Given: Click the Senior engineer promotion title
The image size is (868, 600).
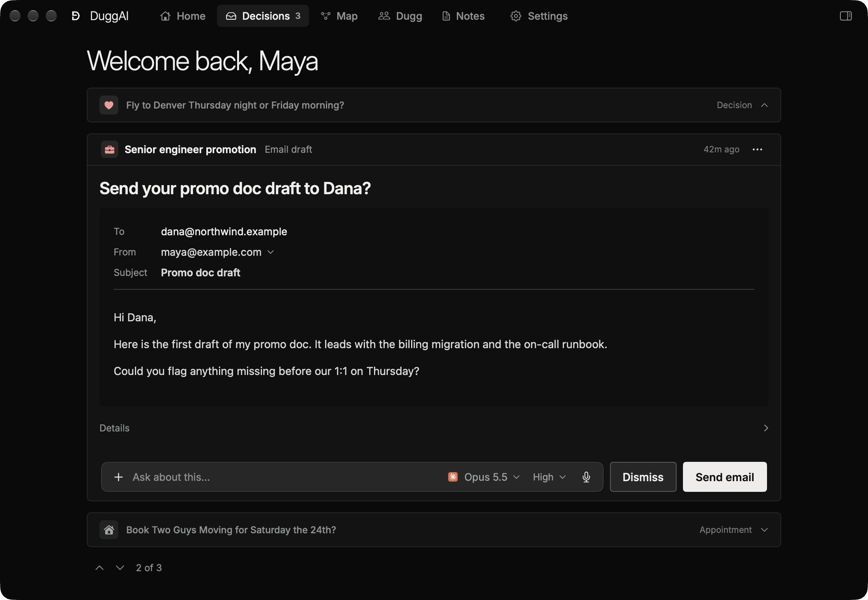Looking at the screenshot, I should pos(190,149).
